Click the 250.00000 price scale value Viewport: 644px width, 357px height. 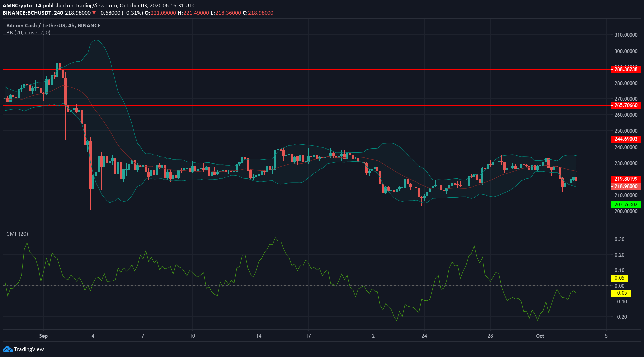coord(626,131)
